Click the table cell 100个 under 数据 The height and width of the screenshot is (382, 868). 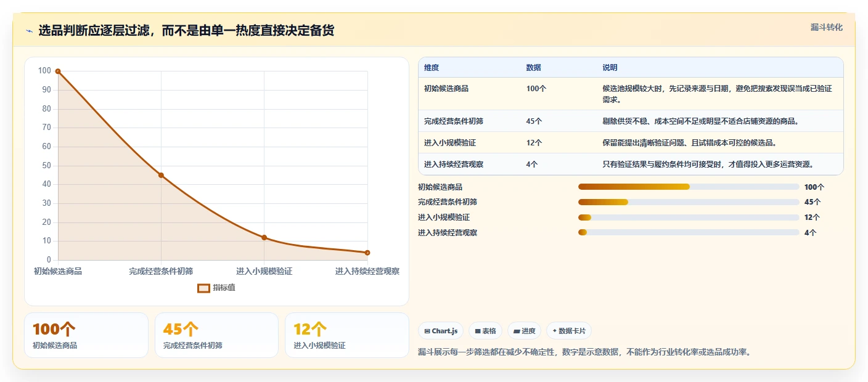[x=536, y=89]
